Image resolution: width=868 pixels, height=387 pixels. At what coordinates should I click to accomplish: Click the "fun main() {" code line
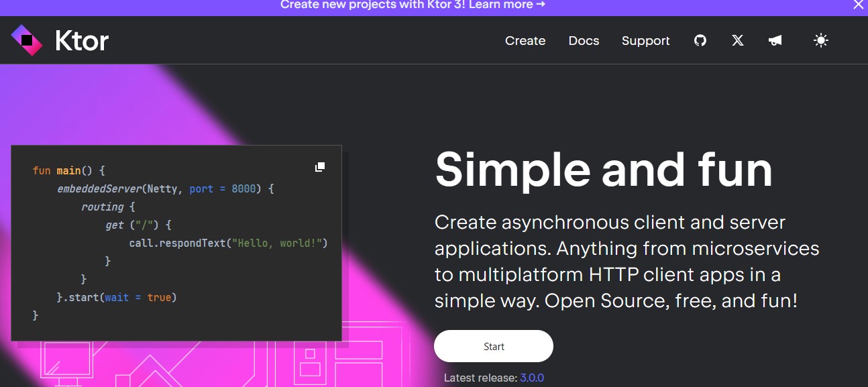68,171
